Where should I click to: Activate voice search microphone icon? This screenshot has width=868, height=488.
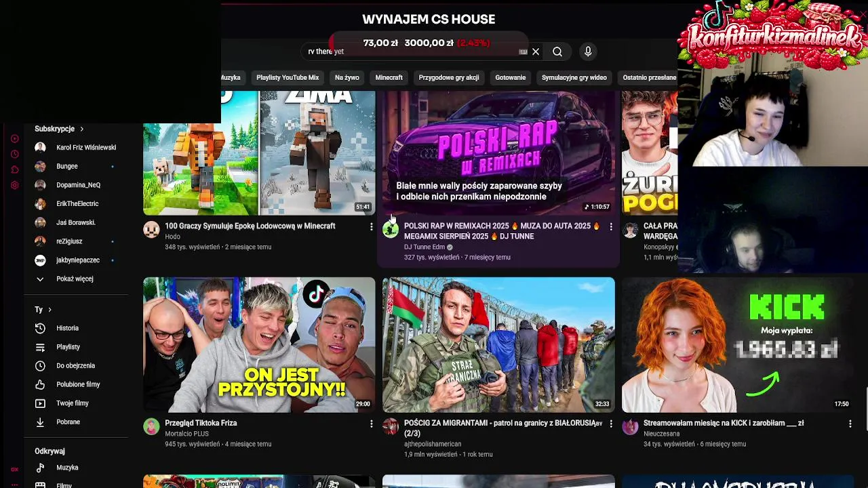(x=588, y=52)
